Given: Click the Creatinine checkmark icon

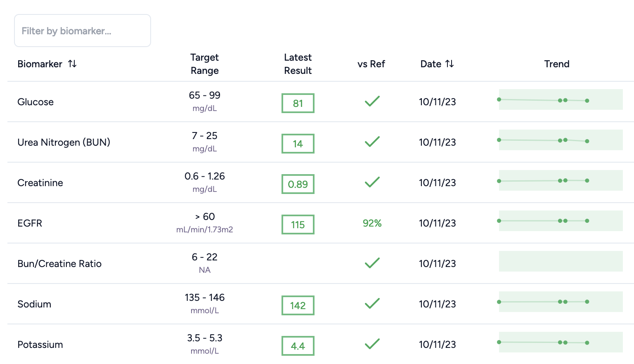Looking at the screenshot, I should click(372, 182).
